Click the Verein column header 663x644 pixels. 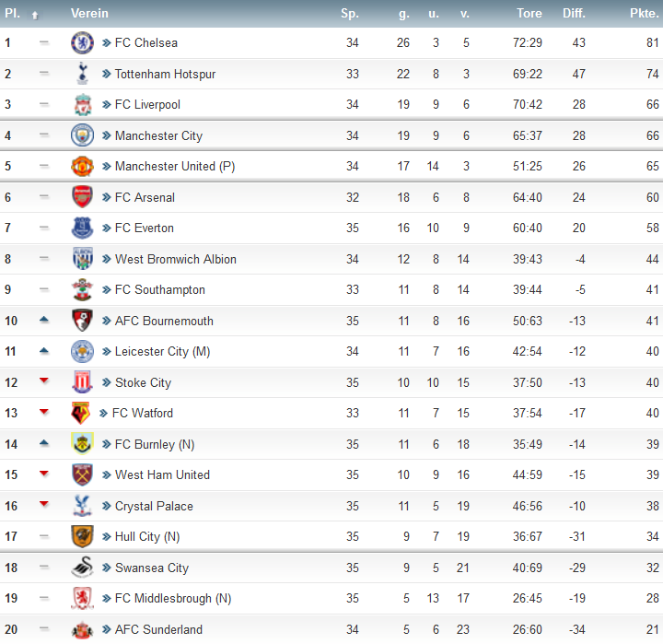(89, 14)
